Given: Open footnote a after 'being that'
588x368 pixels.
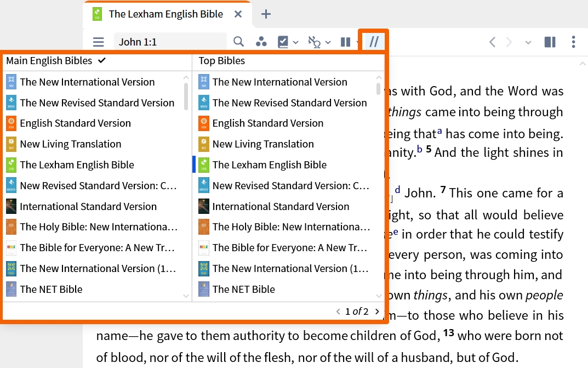Looking at the screenshot, I should [439, 131].
